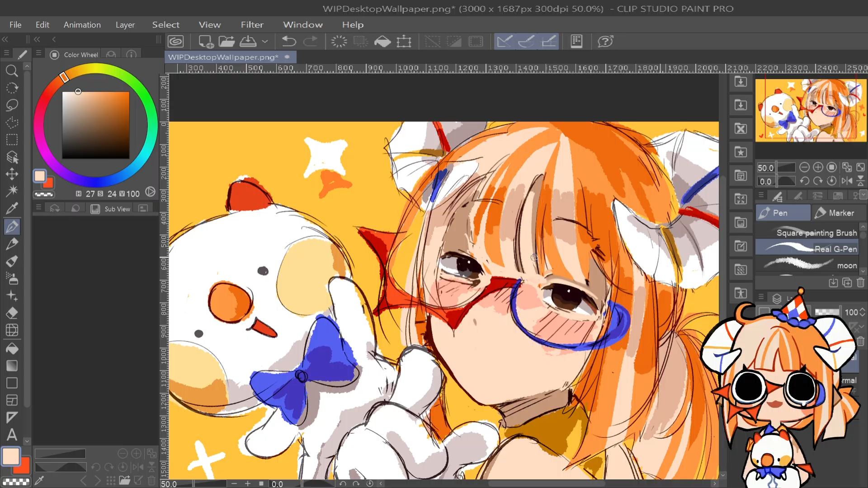Expand the Sub View panel menu
This screenshot has width=868, height=488.
coord(38,208)
